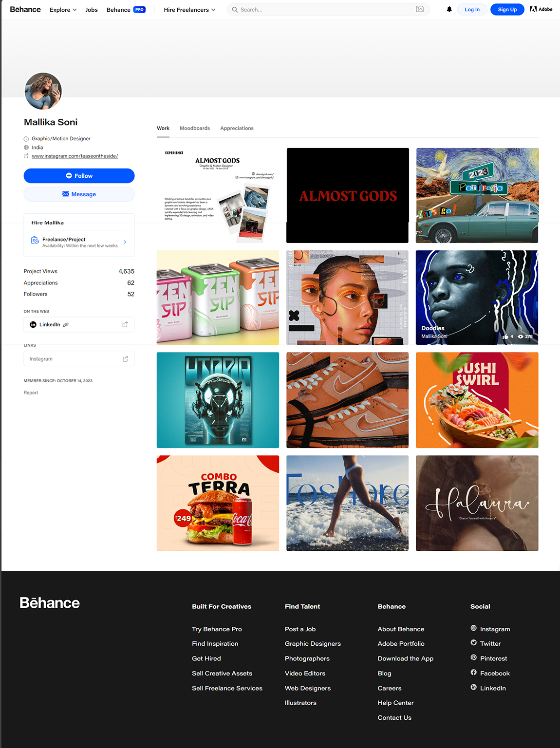
Task: Expand the Explore dropdown menu
Action: (x=63, y=10)
